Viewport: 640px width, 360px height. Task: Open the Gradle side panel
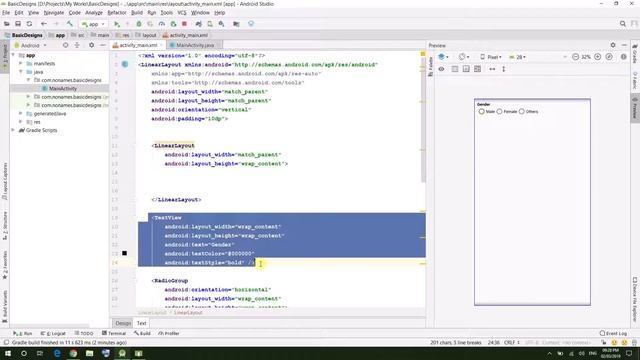635,54
